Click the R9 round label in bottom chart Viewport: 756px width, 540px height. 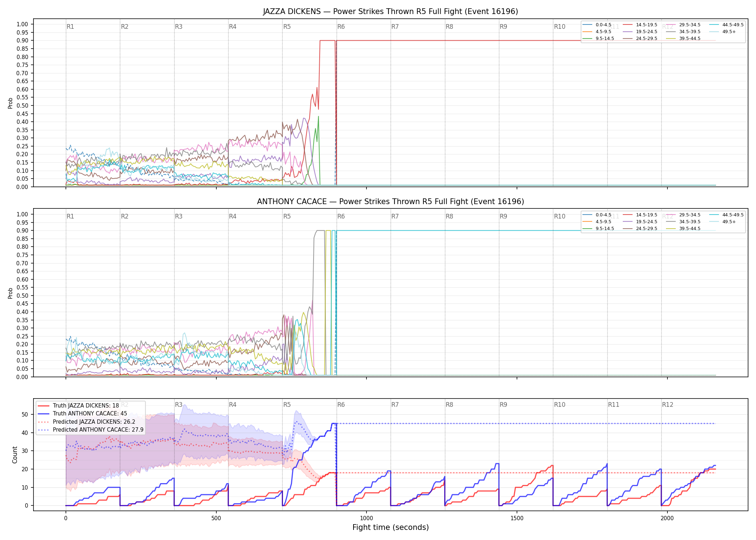503,405
